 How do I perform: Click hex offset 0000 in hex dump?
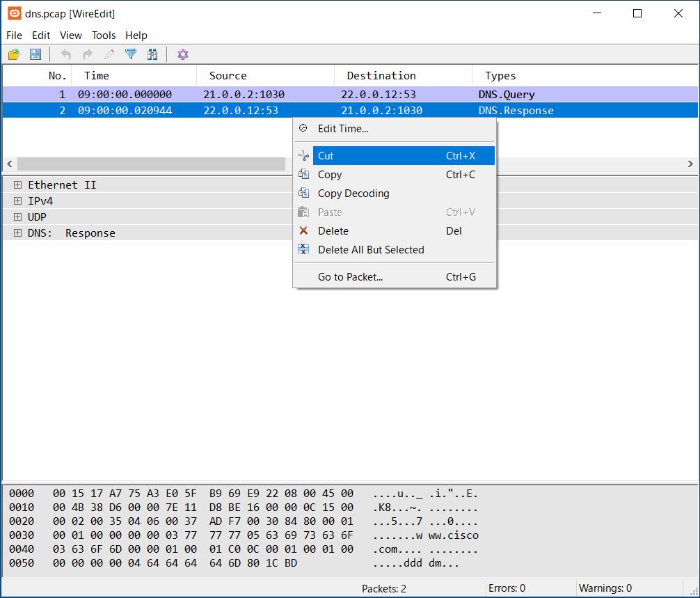click(22, 494)
